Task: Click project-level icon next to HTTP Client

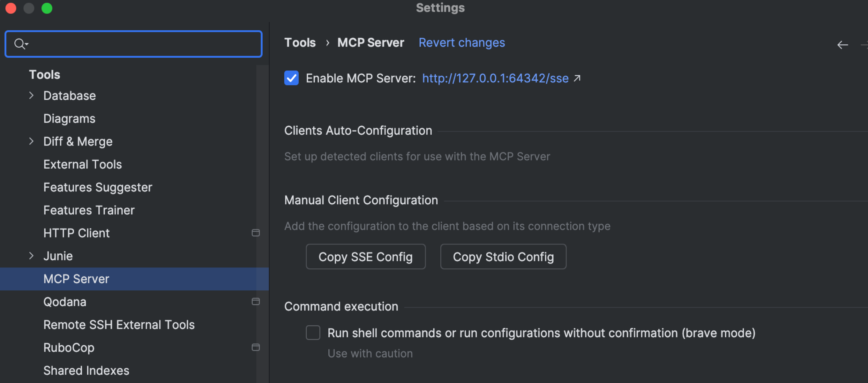Action: [x=255, y=233]
